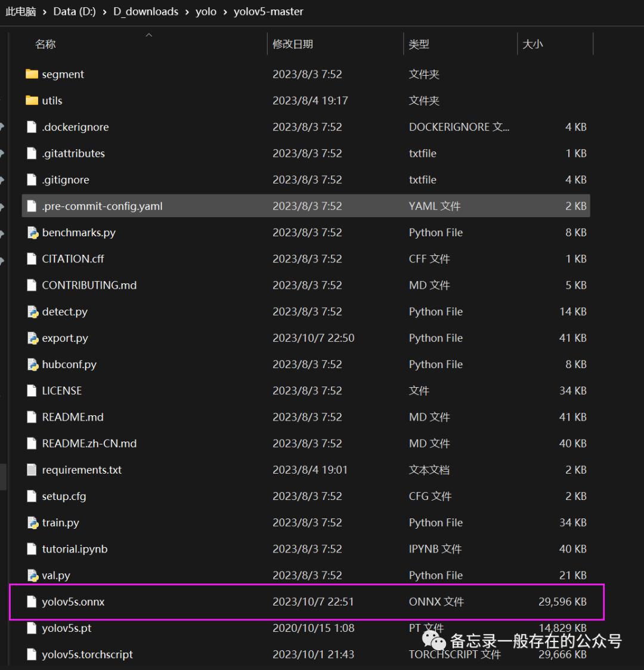
Task: Expand the chevron after D_downloads in the path
Action: (187, 12)
